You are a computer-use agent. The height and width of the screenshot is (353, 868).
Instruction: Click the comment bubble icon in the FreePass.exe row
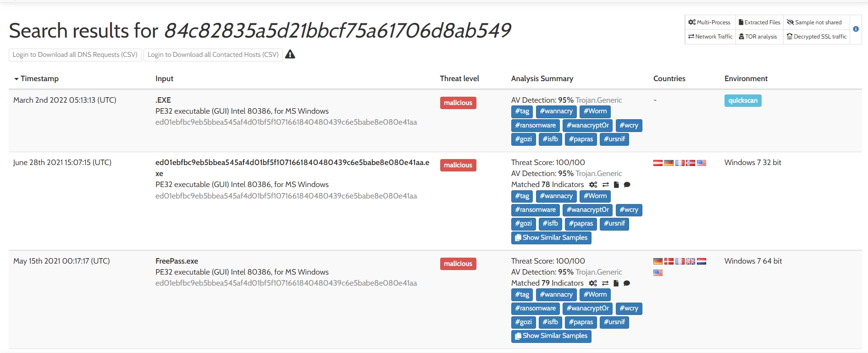pyautogui.click(x=627, y=283)
